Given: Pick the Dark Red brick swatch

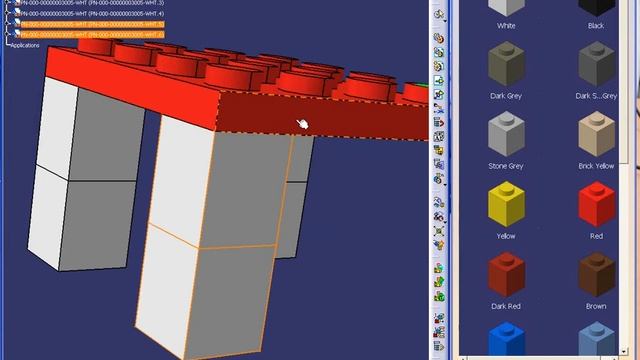Looking at the screenshot, I should click(506, 274).
